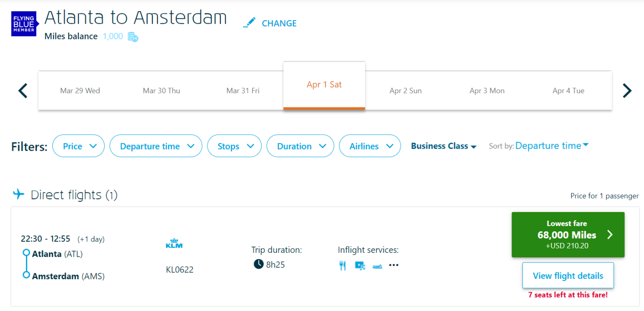Screen dimensions: 644x311
Task: Open the Price filter dropdown
Action: click(x=78, y=146)
